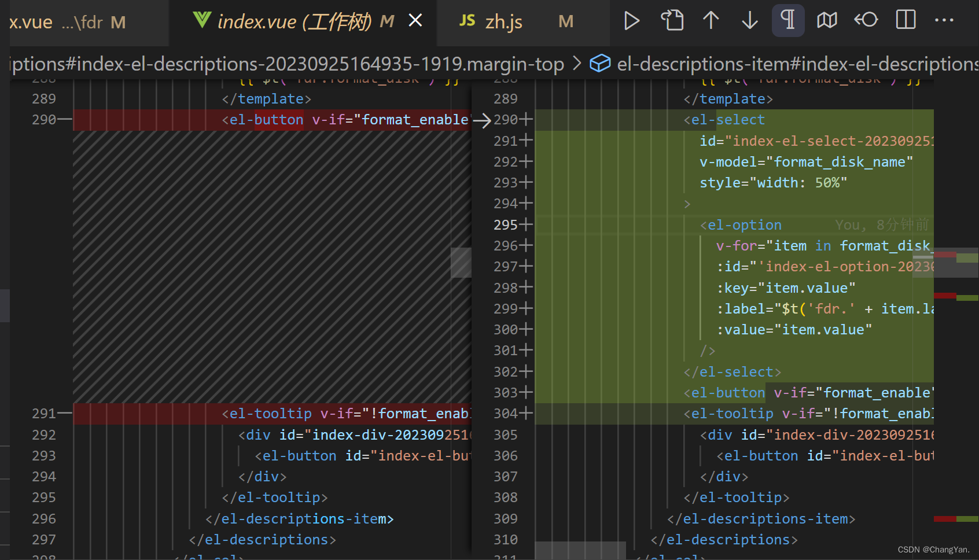Select the el-descriptions-item breadcrumb

coord(797,64)
